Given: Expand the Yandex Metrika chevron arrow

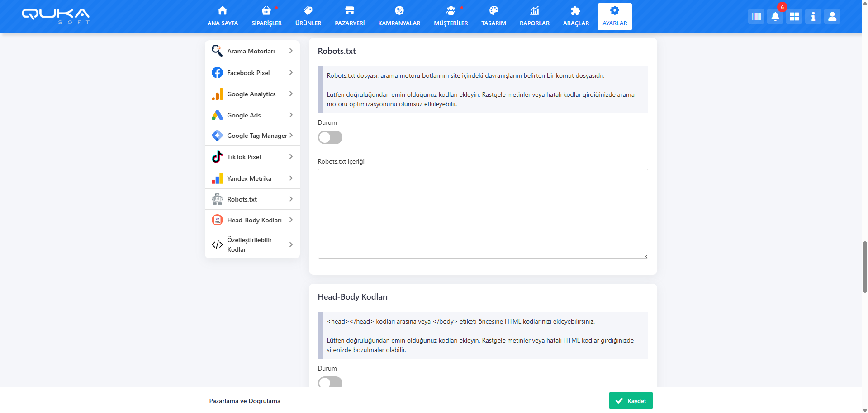Looking at the screenshot, I should pos(291,178).
